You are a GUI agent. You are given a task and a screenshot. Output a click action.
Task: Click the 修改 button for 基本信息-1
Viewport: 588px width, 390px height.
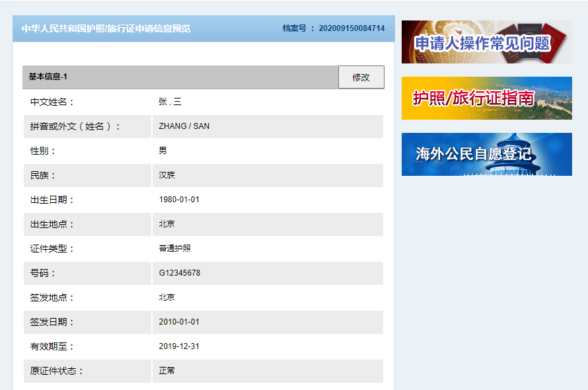[361, 77]
